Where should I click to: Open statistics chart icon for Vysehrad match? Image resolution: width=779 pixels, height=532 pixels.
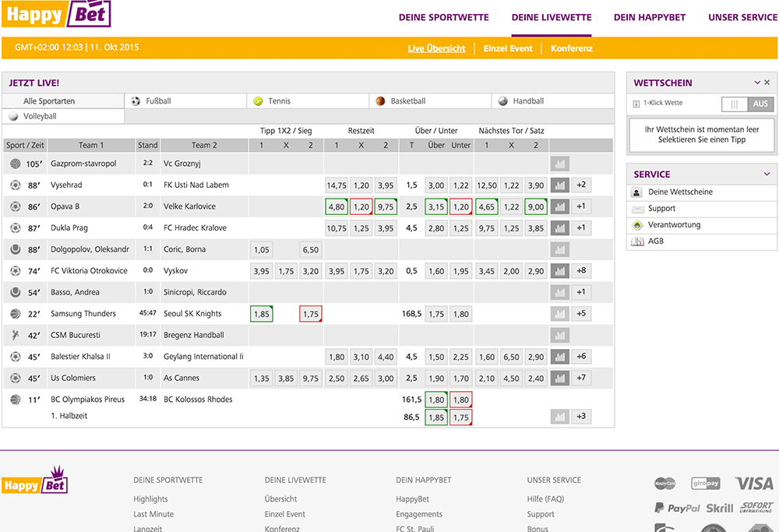559,185
